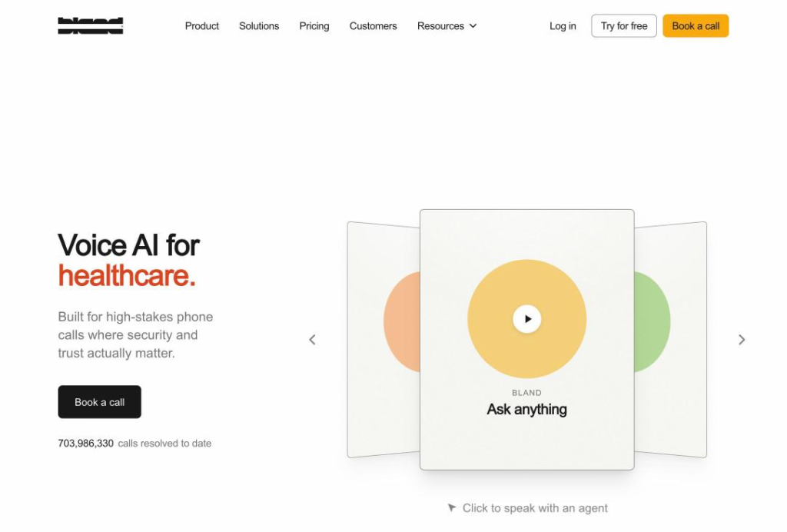The width and height of the screenshot is (787, 532).
Task: Click the "Voice AI for" headline
Action: (x=129, y=245)
